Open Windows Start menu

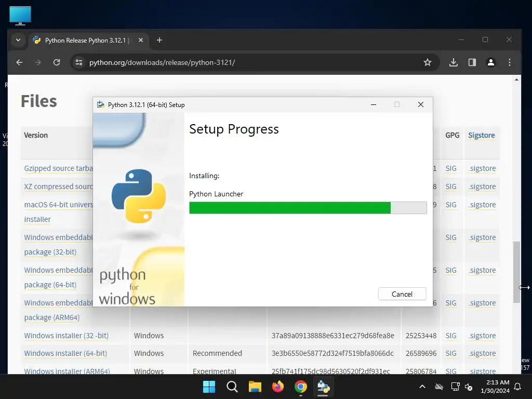click(x=209, y=387)
